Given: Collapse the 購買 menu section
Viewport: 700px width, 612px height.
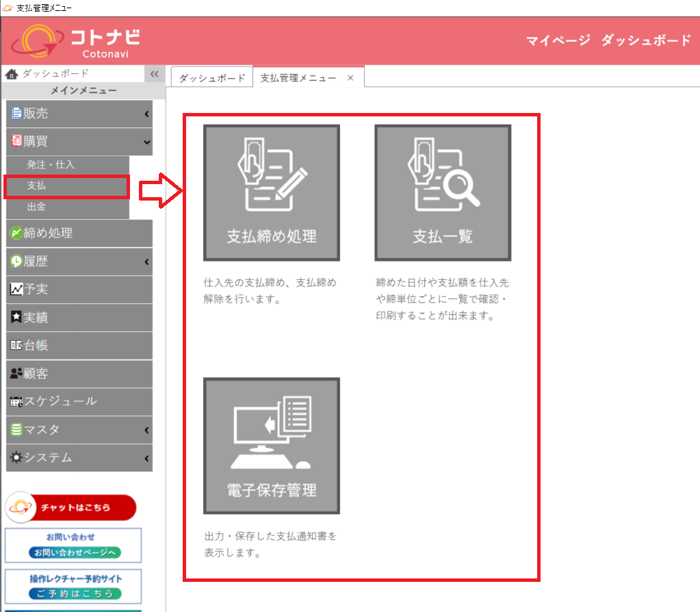Looking at the screenshot, I should click(79, 142).
